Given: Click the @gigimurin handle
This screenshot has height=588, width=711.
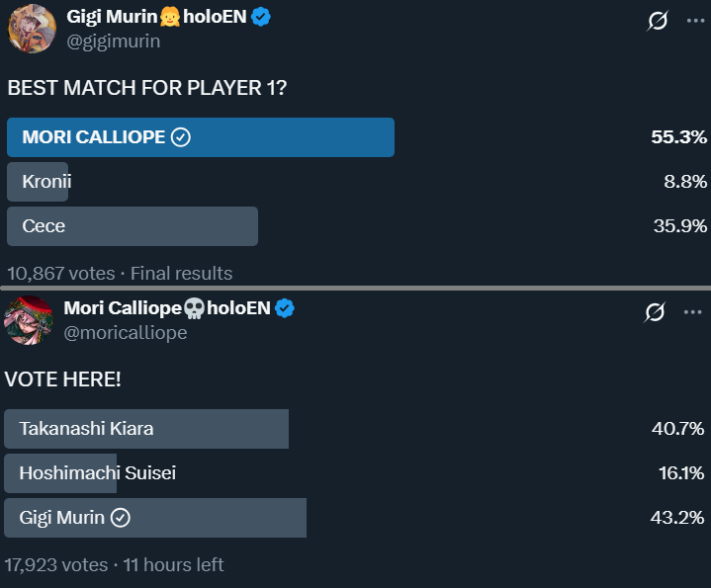Looking at the screenshot, I should [113, 42].
